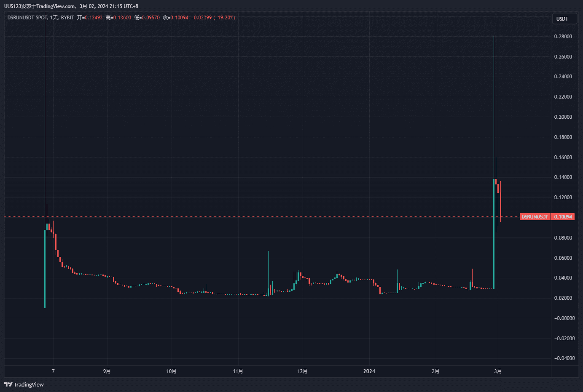The height and width of the screenshot is (392, 583).
Task: Click the low value 0.09570
Action: tap(150, 18)
